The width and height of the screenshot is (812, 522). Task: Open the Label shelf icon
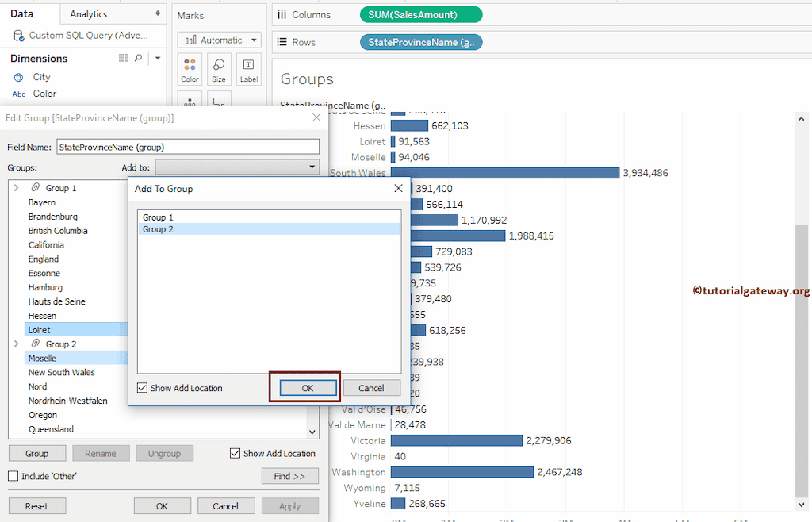coord(248,69)
